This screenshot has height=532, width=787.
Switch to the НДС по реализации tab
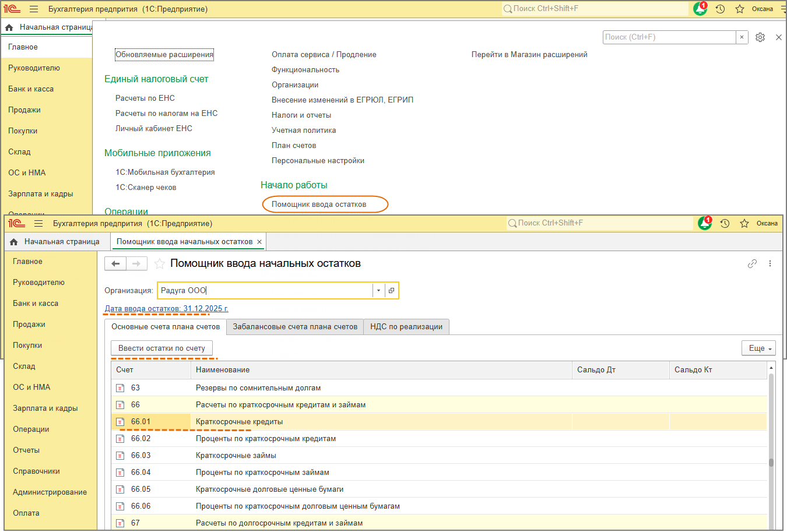click(406, 327)
